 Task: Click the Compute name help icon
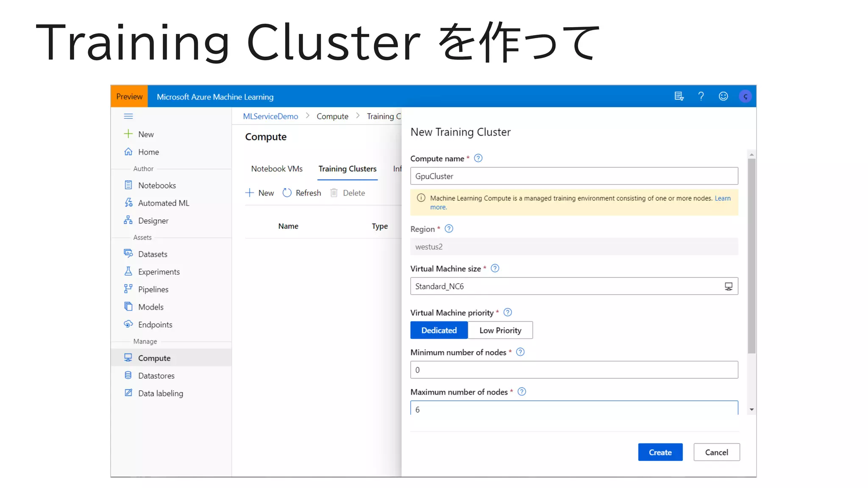478,158
